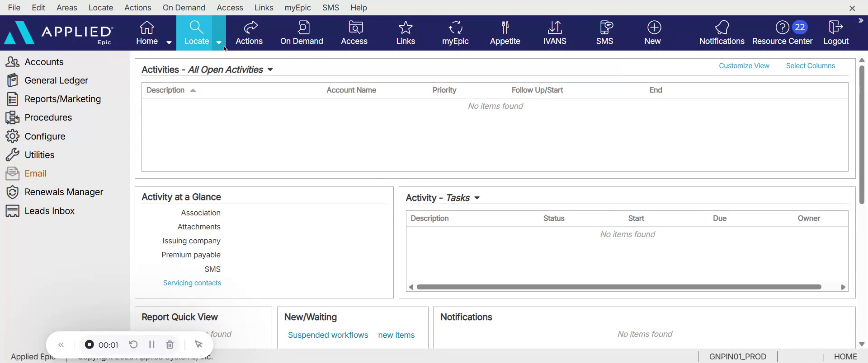
Task: Open the Areas menu
Action: [x=67, y=8]
